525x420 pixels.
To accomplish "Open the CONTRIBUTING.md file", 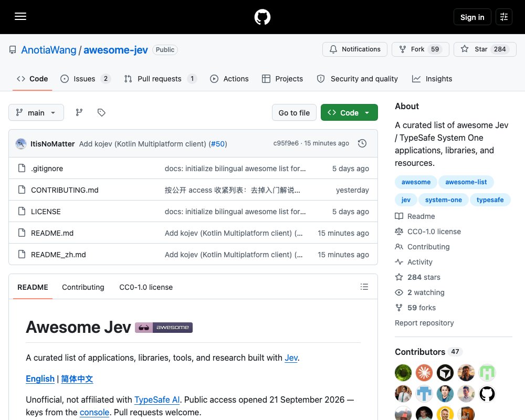I will tap(65, 190).
